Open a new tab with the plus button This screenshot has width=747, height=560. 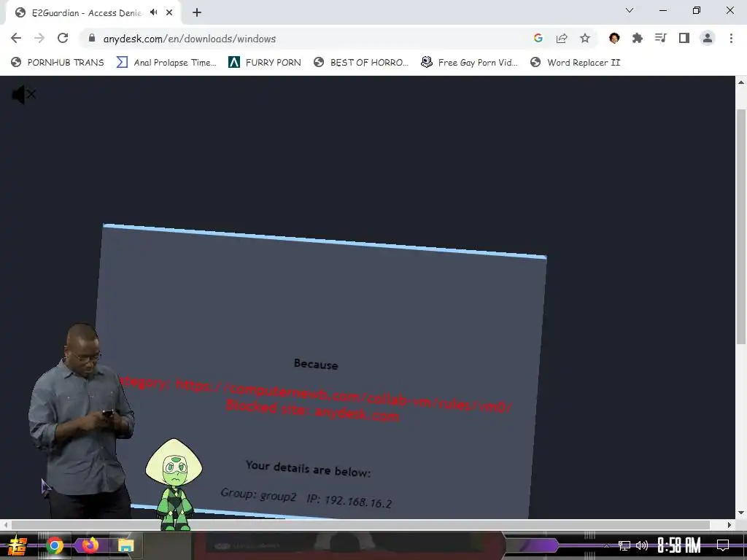pyautogui.click(x=197, y=12)
